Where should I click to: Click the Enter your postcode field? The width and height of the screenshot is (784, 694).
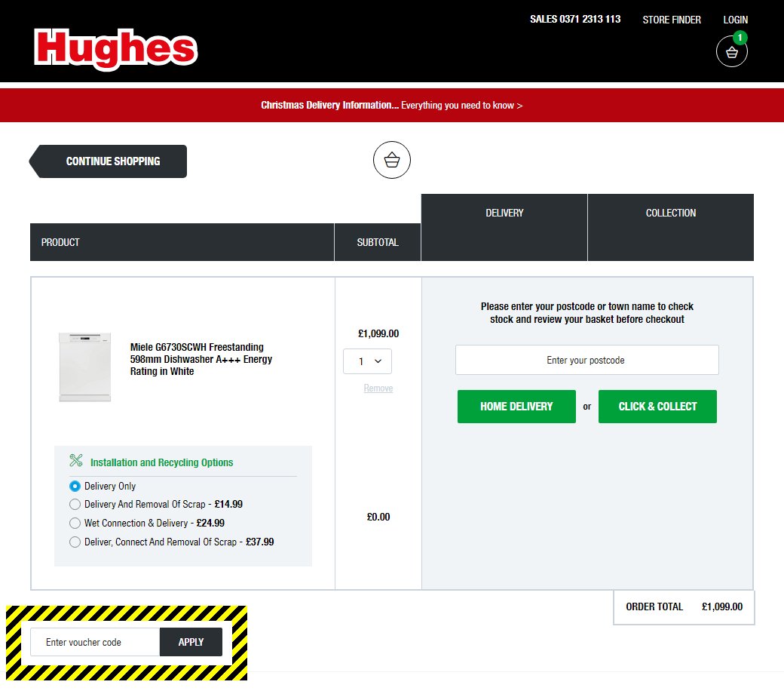point(586,360)
